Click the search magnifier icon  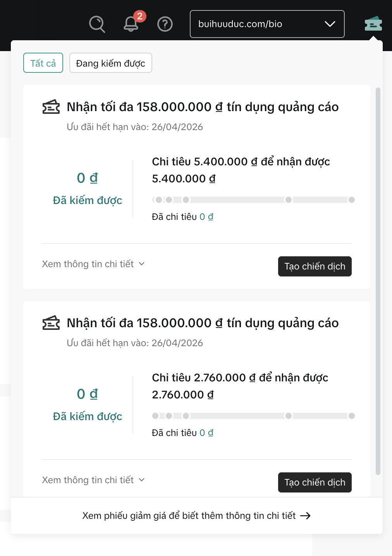click(97, 24)
